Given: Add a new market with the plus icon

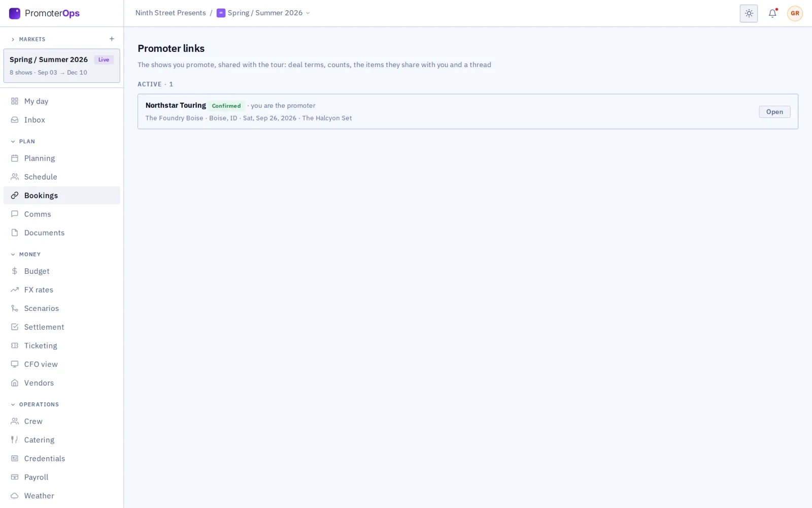Looking at the screenshot, I should tap(112, 39).
